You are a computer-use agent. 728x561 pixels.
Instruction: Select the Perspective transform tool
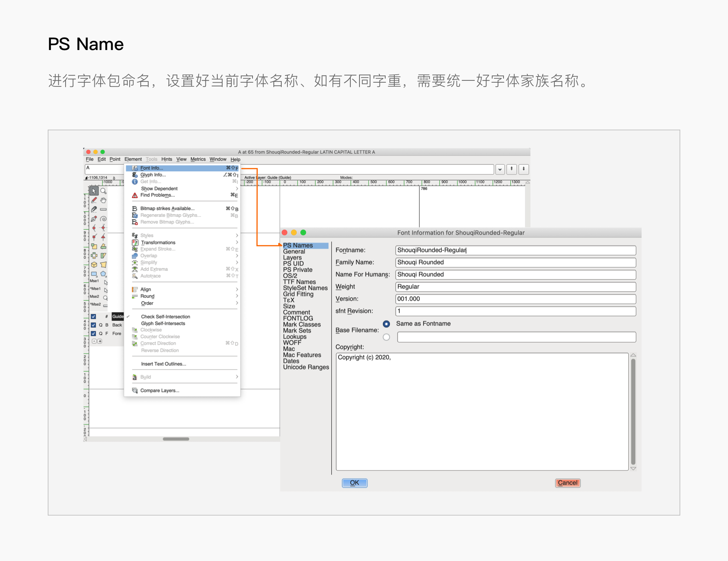[103, 265]
